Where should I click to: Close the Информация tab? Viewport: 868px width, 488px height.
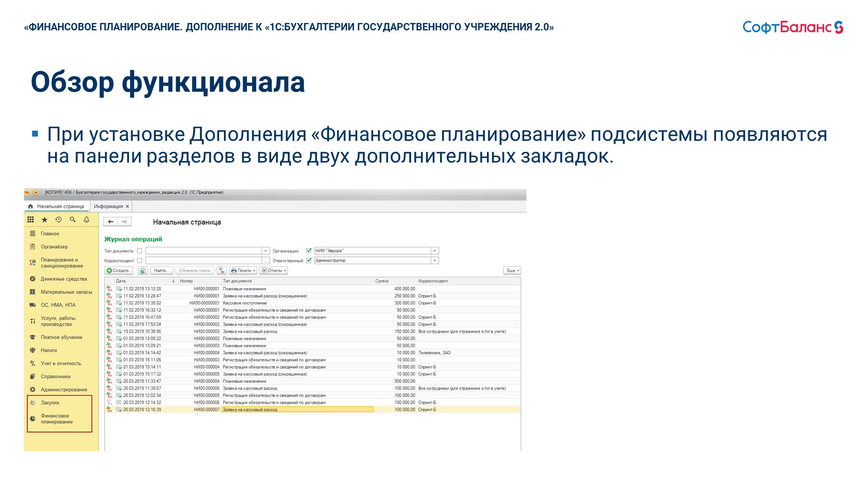[127, 206]
